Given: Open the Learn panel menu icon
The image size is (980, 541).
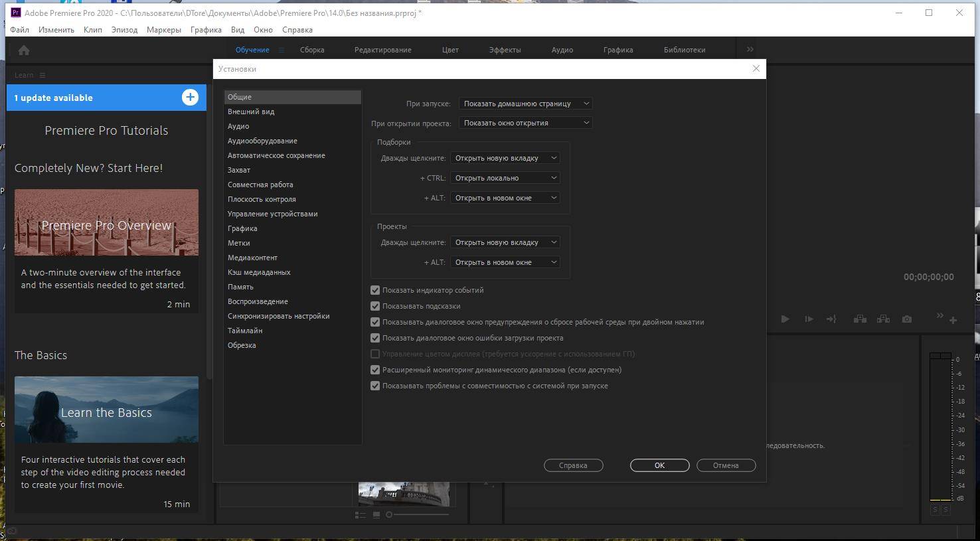Looking at the screenshot, I should point(42,75).
